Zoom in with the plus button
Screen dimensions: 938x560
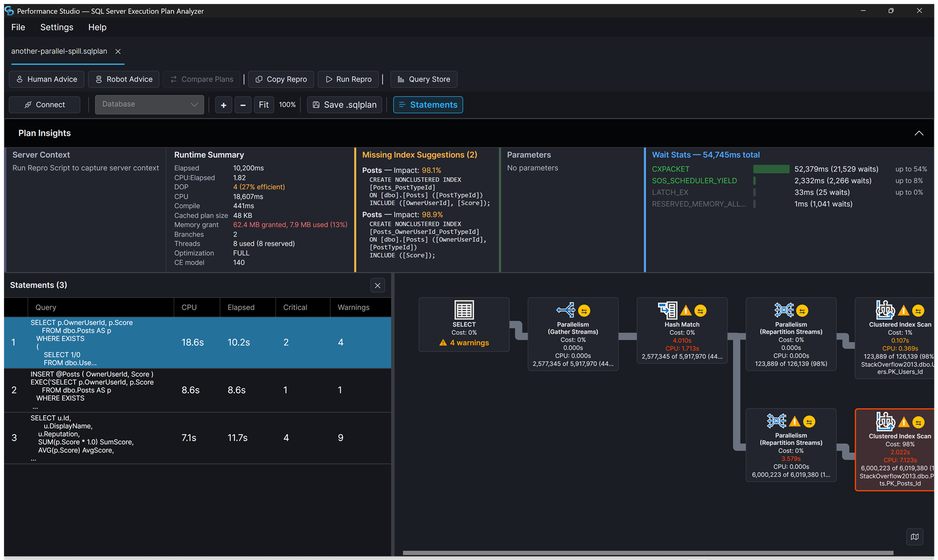224,105
